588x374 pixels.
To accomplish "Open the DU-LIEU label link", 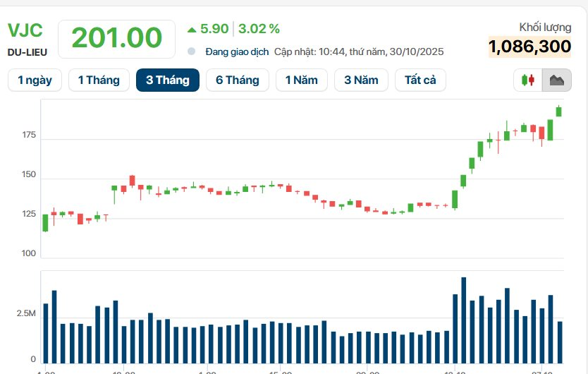I will point(28,52).
